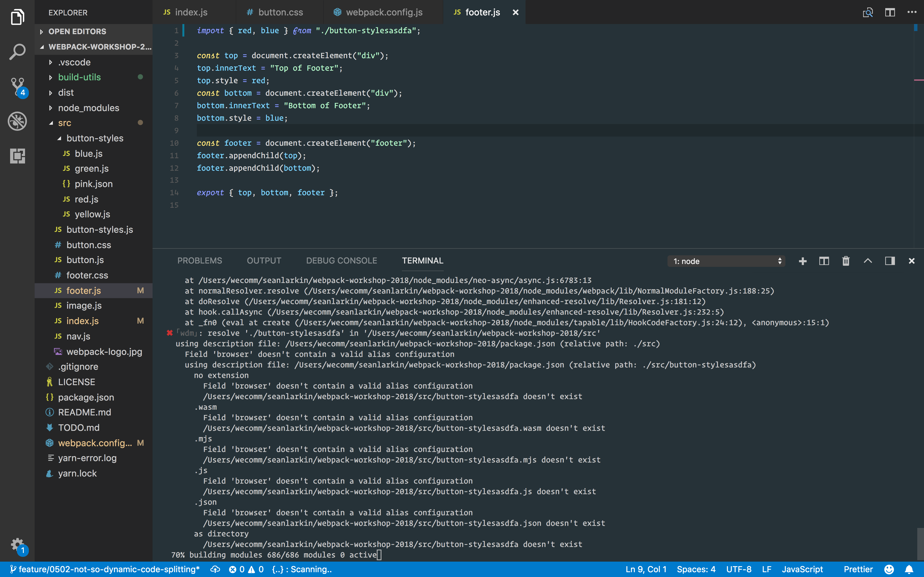Split the terminal pane

[824, 261]
